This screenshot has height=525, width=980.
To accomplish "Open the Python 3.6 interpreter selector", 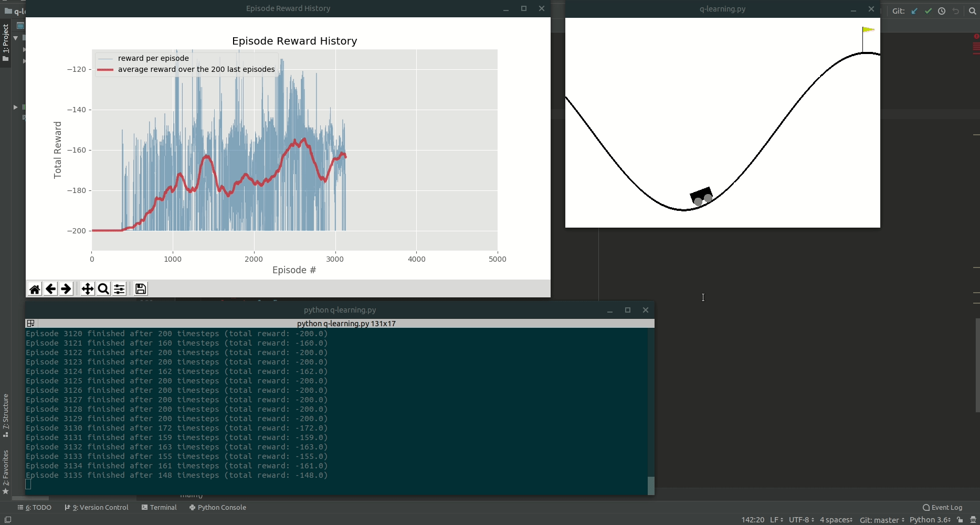I will (x=930, y=520).
